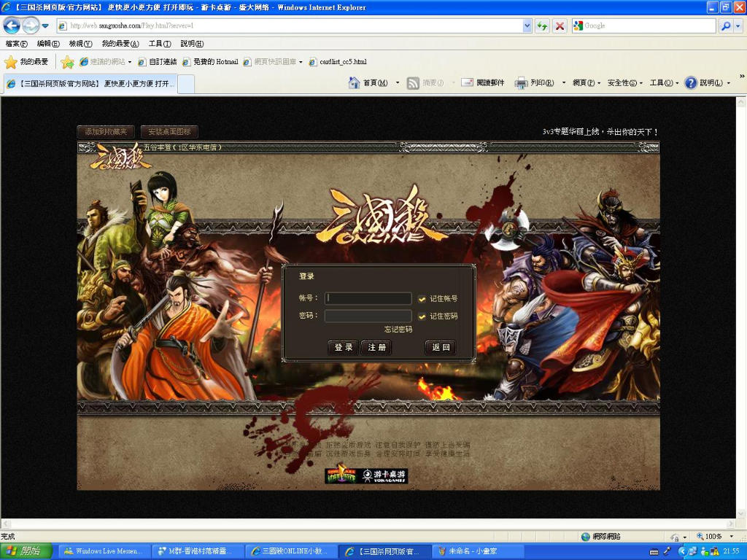Open the 網頁(P) command bar dropdown
The height and width of the screenshot is (560, 747).
click(x=587, y=83)
